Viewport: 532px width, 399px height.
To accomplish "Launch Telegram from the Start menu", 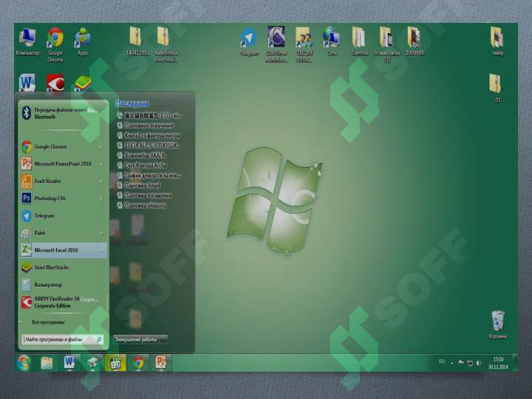I will [x=63, y=216].
